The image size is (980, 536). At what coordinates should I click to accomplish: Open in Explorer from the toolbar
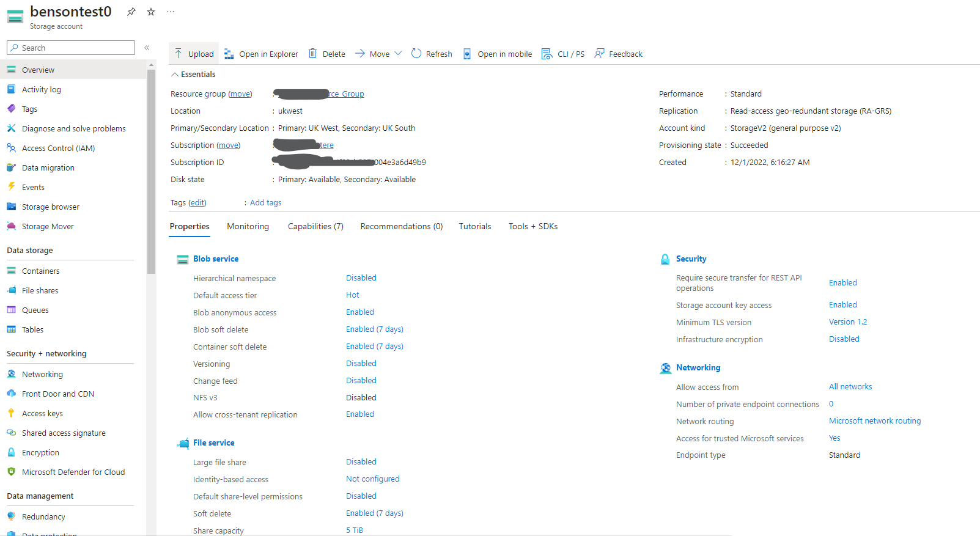click(261, 54)
